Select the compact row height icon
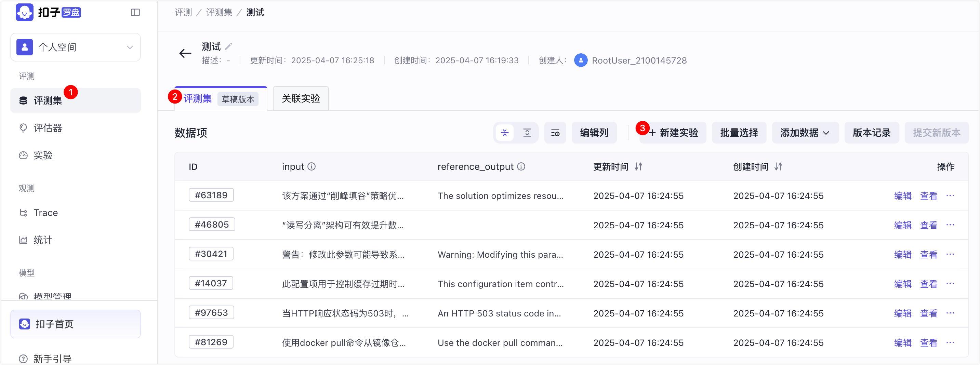 click(x=504, y=133)
